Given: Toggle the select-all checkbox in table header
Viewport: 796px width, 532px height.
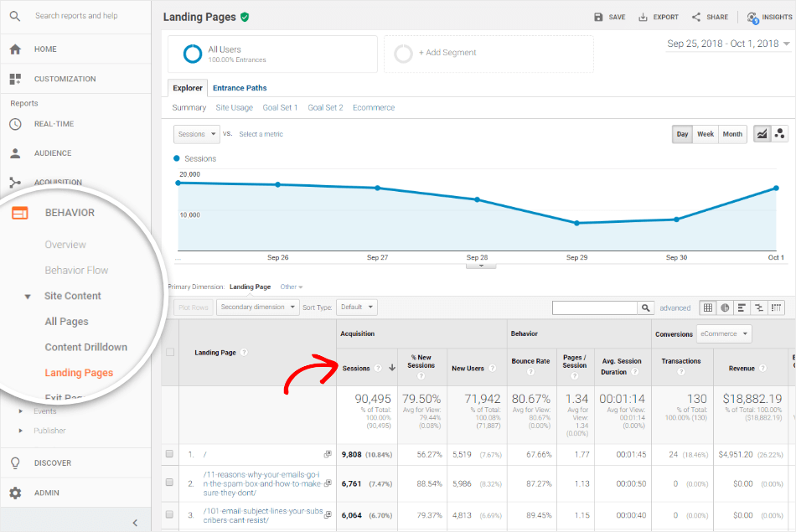Looking at the screenshot, I should click(x=170, y=353).
